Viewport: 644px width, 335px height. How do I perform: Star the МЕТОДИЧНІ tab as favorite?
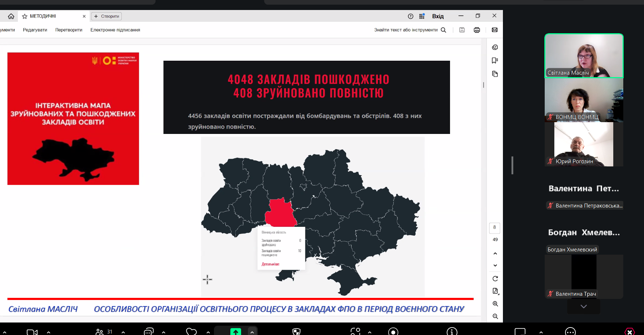pyautogui.click(x=25, y=16)
